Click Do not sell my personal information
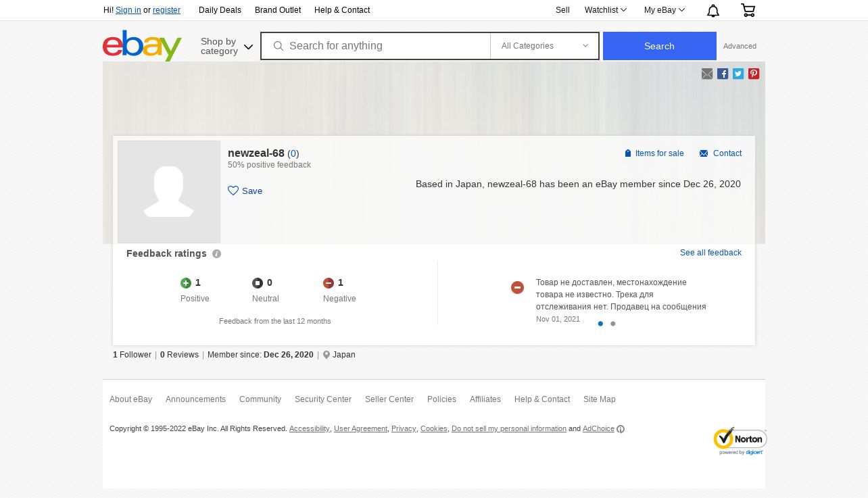868x498 pixels. click(509, 429)
